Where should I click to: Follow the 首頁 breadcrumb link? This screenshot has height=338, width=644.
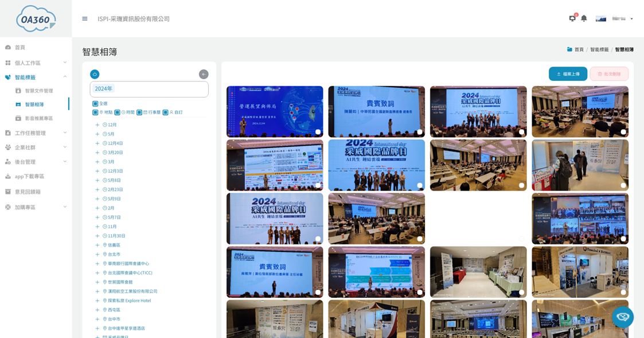(x=579, y=49)
